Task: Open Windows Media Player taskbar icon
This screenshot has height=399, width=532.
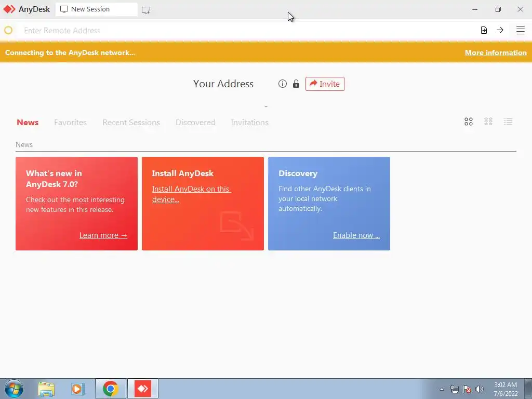Action: click(x=78, y=389)
